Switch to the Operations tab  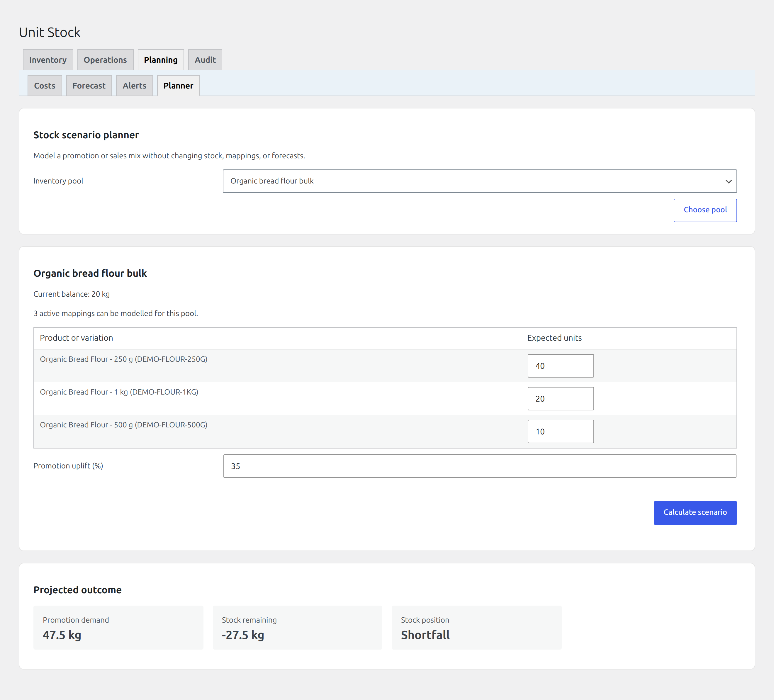click(105, 60)
